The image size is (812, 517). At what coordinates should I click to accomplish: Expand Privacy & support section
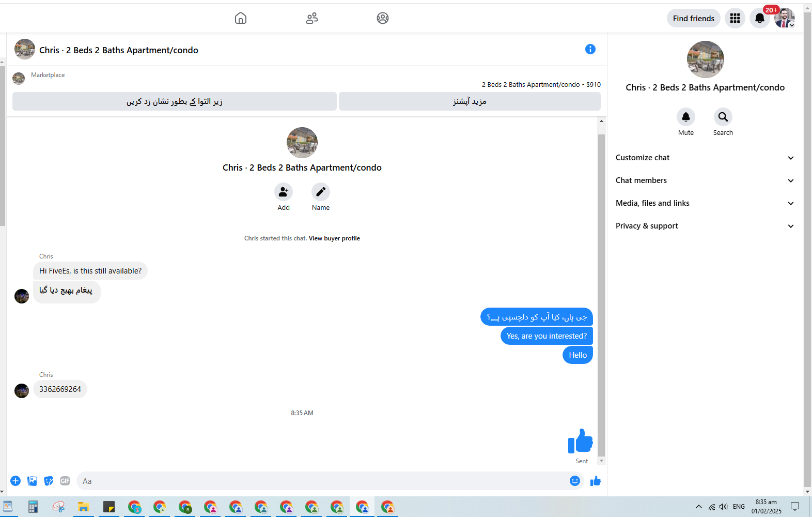(x=705, y=226)
